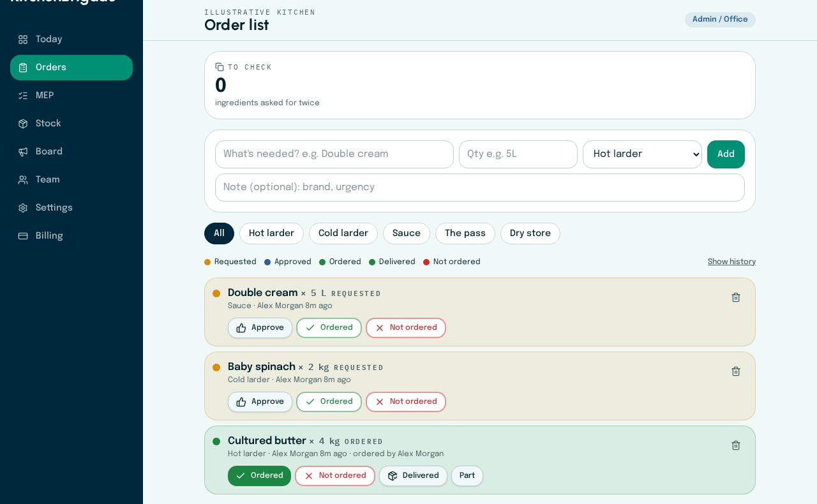Filter orders by Dry store

(x=530, y=233)
